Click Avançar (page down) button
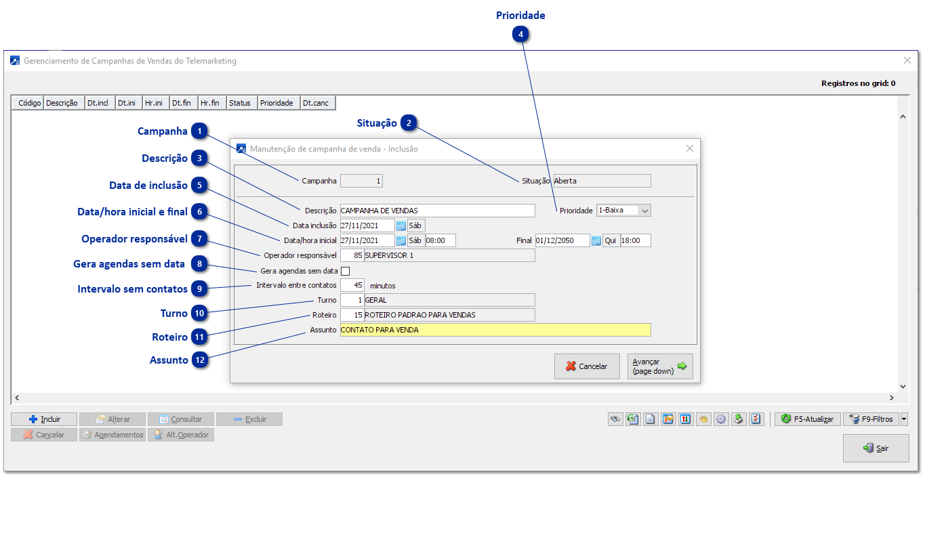946x560 pixels. point(660,366)
